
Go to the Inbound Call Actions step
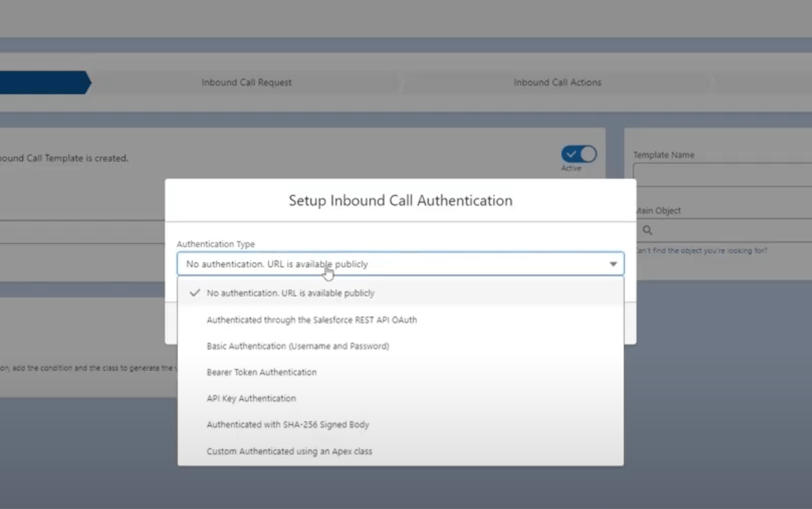[x=557, y=82]
